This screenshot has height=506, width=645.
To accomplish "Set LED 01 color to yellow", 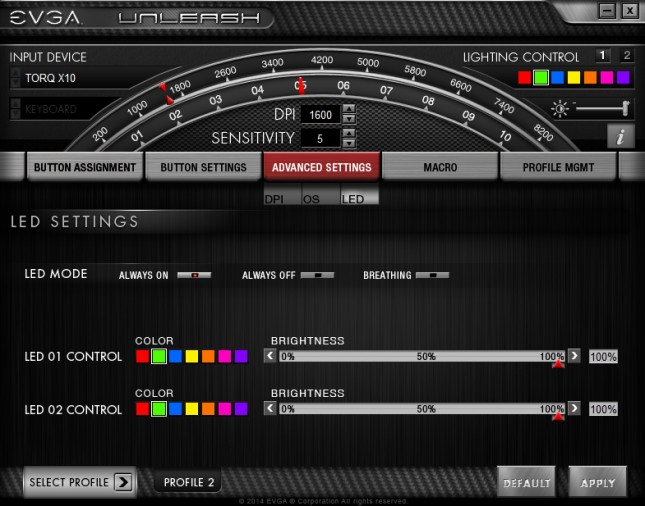I will (192, 356).
